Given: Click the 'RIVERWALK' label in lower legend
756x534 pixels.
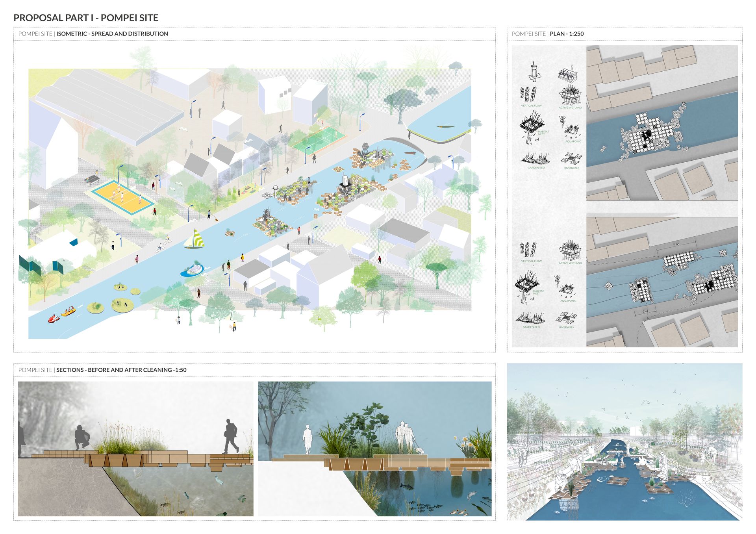Looking at the screenshot, I should point(567,328).
